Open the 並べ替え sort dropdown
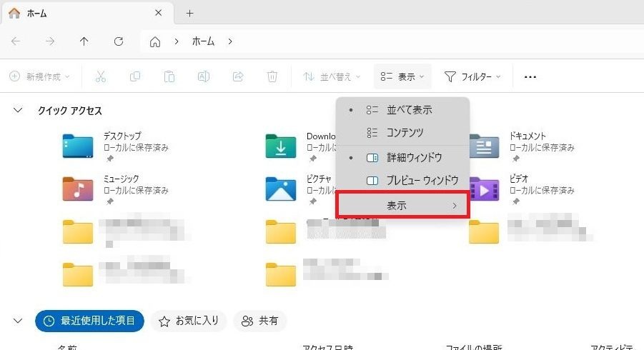Screen dimensions: 644x350 tap(332, 76)
